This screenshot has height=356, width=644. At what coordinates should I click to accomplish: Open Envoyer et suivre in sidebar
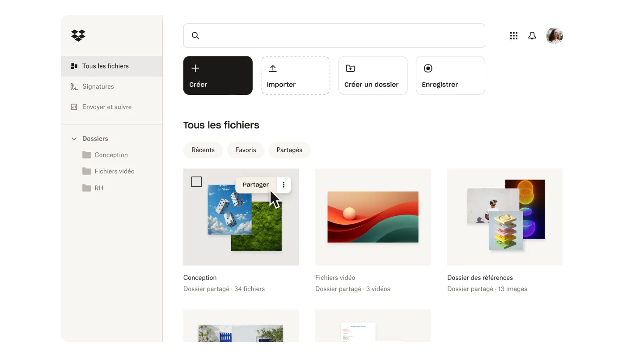click(106, 107)
